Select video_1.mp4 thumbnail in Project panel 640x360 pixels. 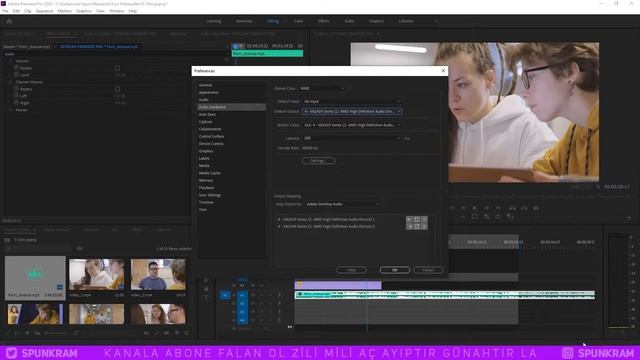(x=97, y=274)
